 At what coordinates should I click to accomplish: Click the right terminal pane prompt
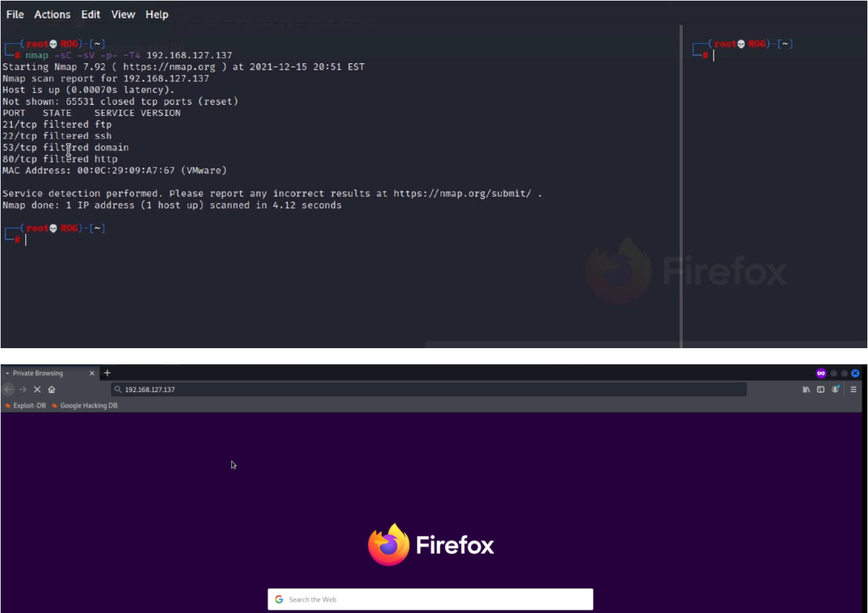[x=743, y=50]
